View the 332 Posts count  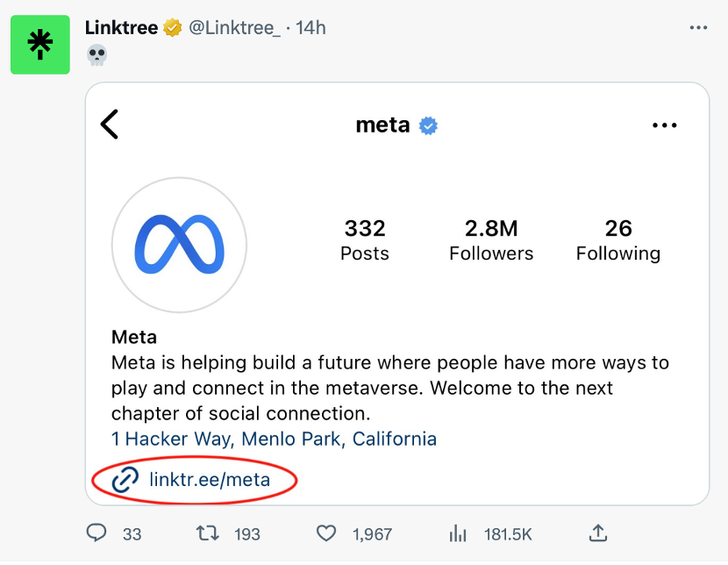tap(365, 240)
